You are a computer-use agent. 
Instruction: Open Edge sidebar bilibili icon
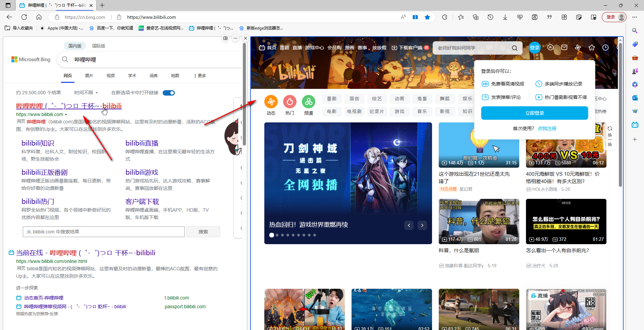click(635, 125)
